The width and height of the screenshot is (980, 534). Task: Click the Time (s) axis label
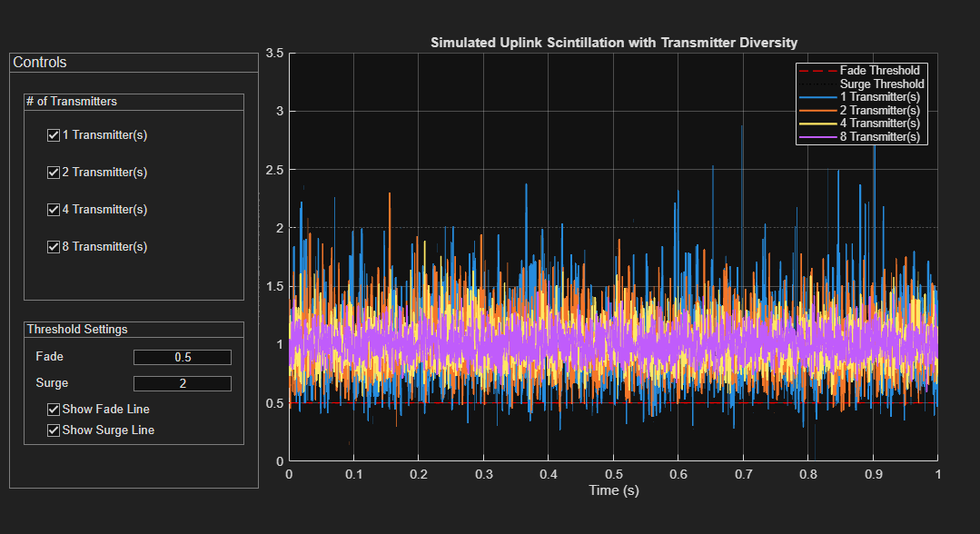coord(614,489)
